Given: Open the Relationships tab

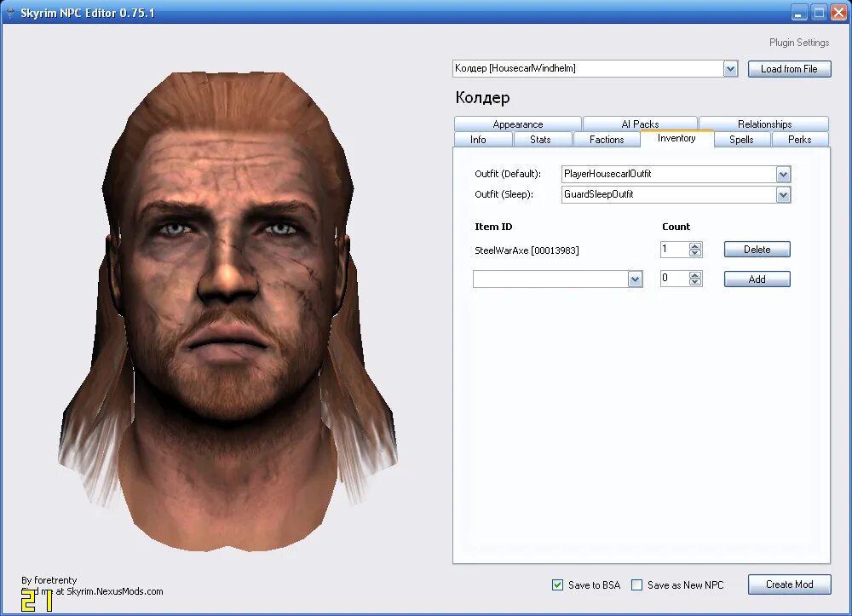Looking at the screenshot, I should [763, 124].
